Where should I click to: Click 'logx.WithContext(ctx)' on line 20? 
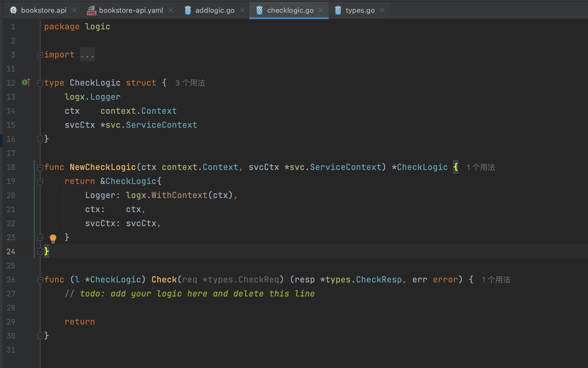point(179,195)
